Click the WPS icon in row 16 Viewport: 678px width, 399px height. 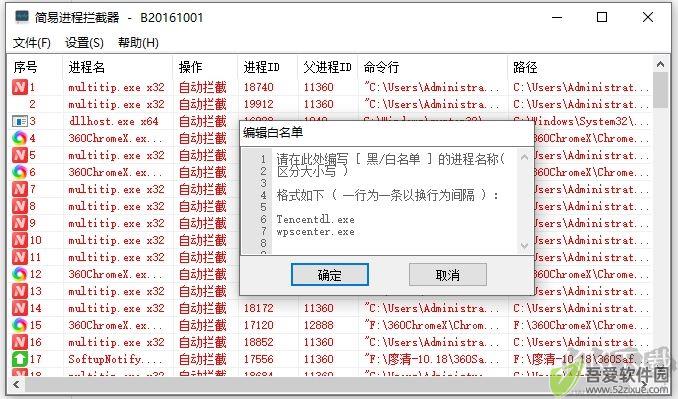pos(19,342)
